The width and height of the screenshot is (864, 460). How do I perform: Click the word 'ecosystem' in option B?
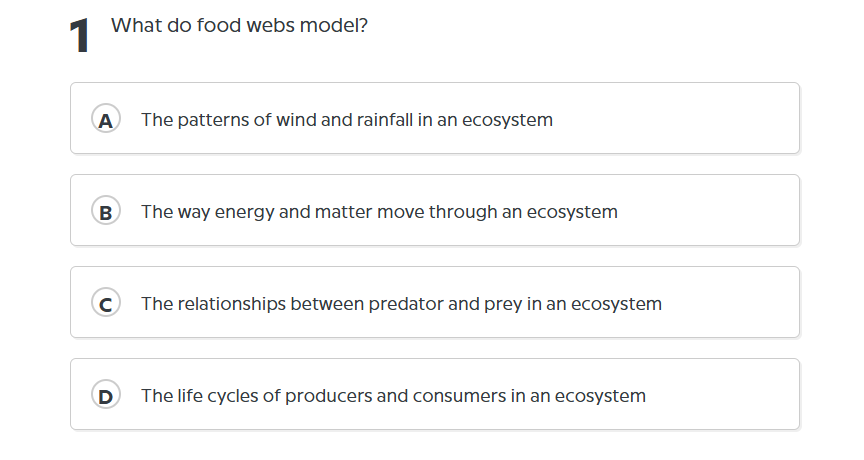572,212
